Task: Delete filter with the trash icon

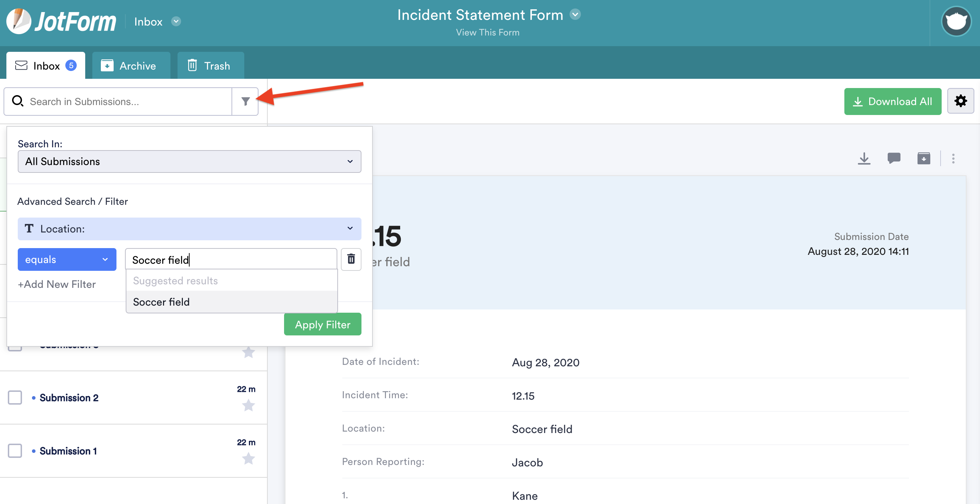Action: pyautogui.click(x=351, y=259)
